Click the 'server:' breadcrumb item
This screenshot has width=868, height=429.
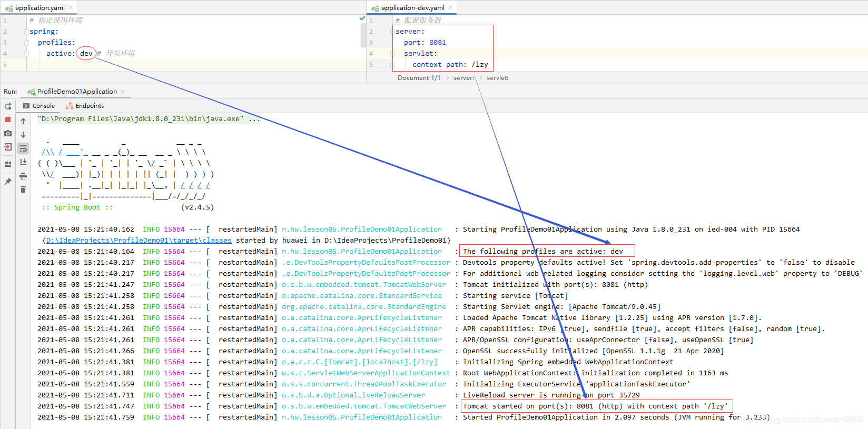(x=463, y=78)
